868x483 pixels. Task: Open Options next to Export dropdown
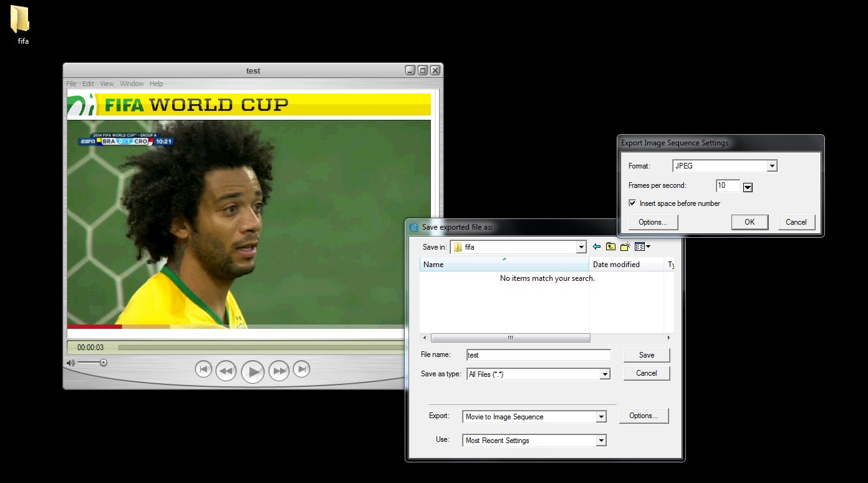644,416
